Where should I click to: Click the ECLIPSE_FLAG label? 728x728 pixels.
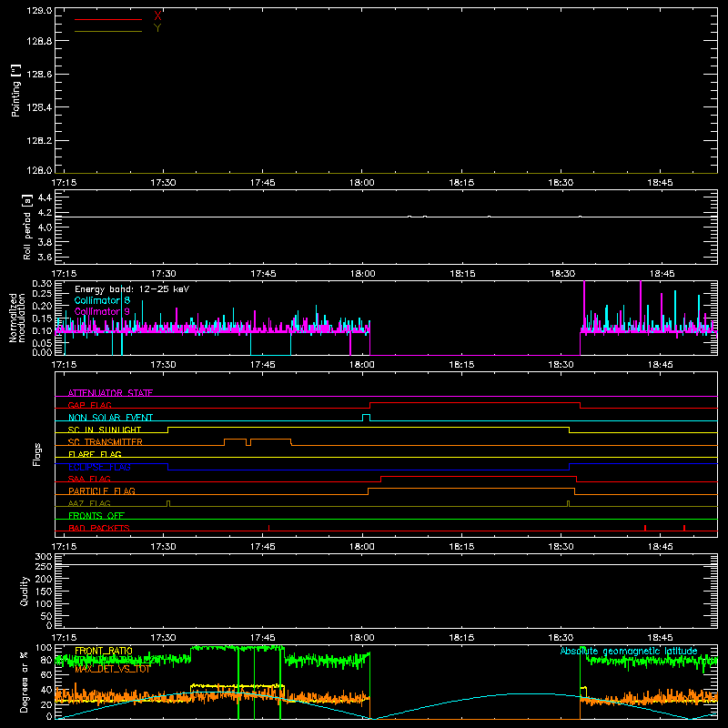(99, 467)
